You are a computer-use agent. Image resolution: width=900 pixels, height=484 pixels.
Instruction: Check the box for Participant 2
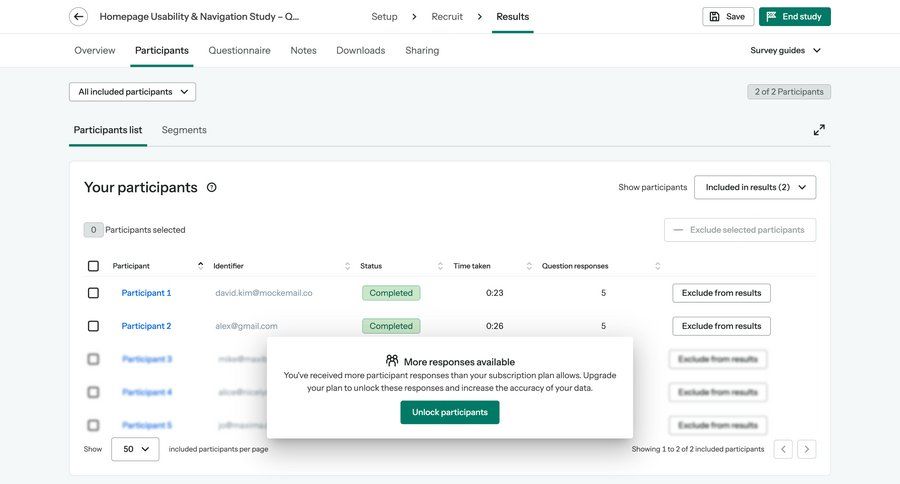[x=93, y=326]
